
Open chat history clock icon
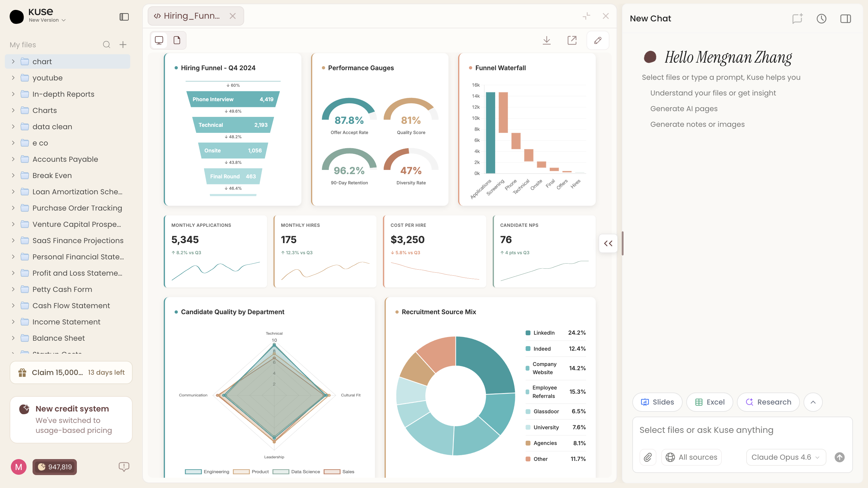click(x=821, y=18)
